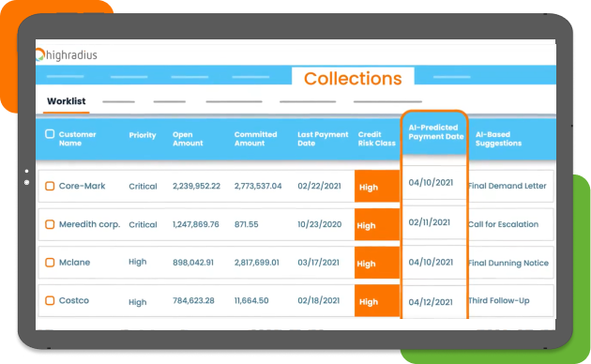This screenshot has height=364, width=591.
Task: Select open amount 784,623.28
Action: tap(193, 301)
